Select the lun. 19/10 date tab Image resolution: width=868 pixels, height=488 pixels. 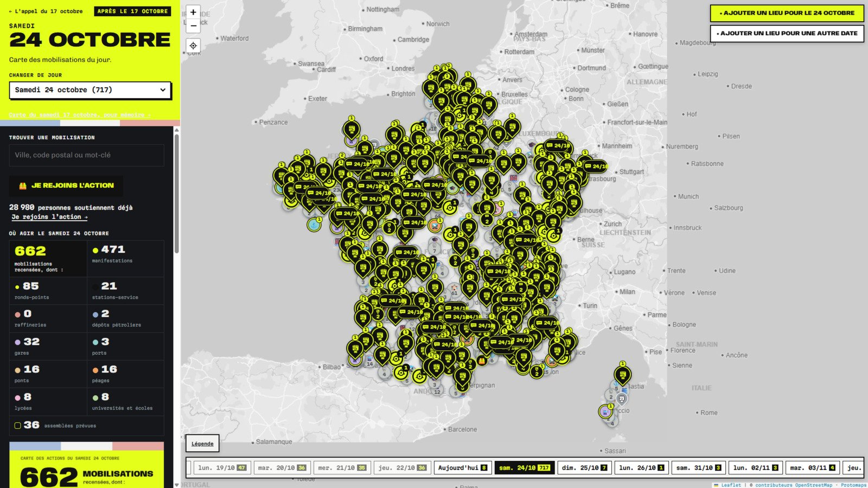222,467
